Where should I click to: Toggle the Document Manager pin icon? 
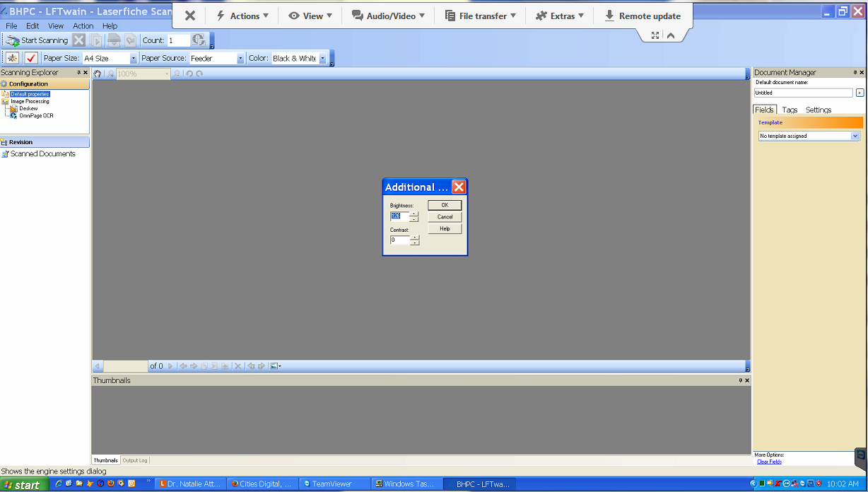click(855, 72)
